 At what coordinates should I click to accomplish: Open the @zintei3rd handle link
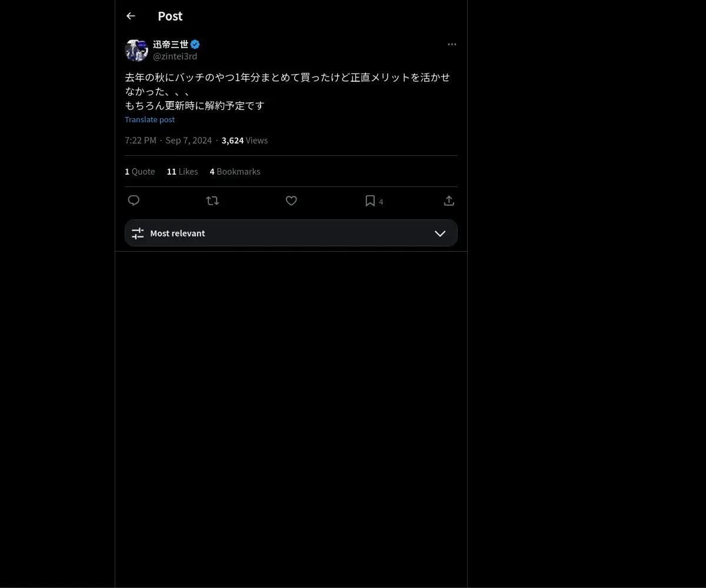point(175,56)
